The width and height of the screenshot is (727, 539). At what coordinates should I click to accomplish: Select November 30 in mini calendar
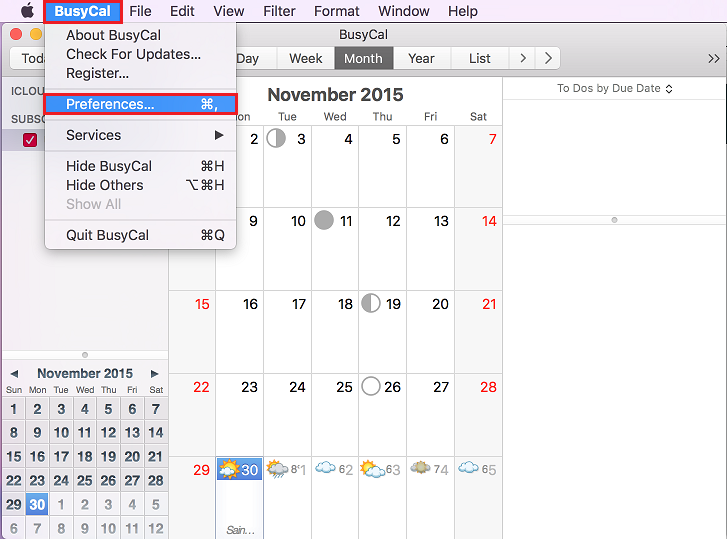[x=37, y=504]
